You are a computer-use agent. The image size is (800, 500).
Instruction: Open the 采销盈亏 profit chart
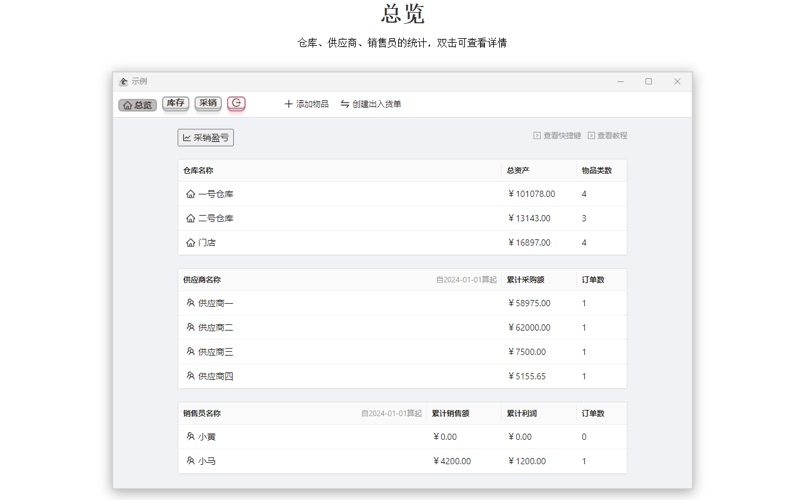[205, 138]
